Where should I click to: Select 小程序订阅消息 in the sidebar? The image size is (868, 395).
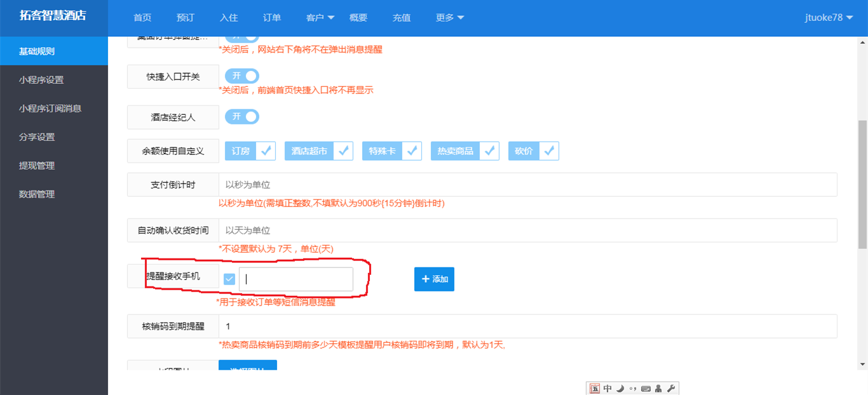tap(54, 108)
